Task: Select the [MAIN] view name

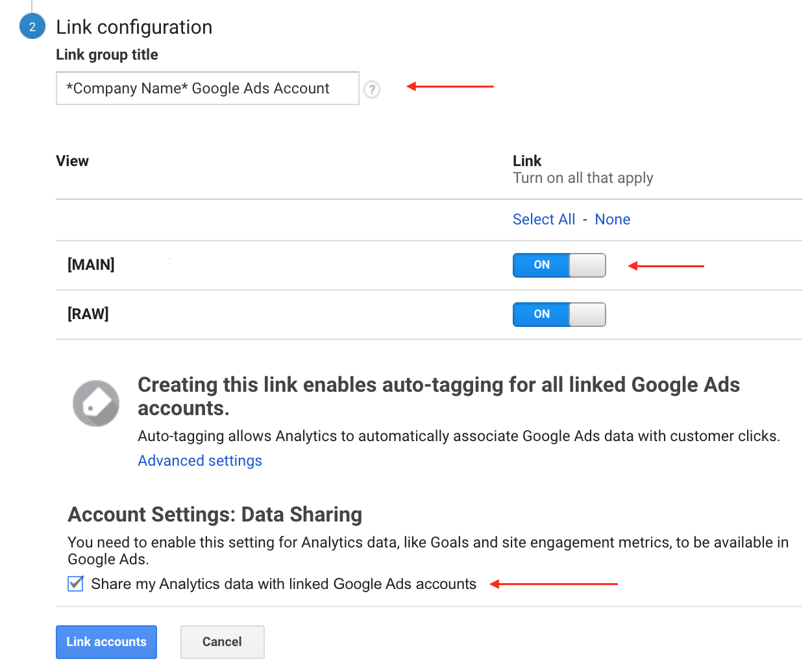Action: [x=91, y=265]
